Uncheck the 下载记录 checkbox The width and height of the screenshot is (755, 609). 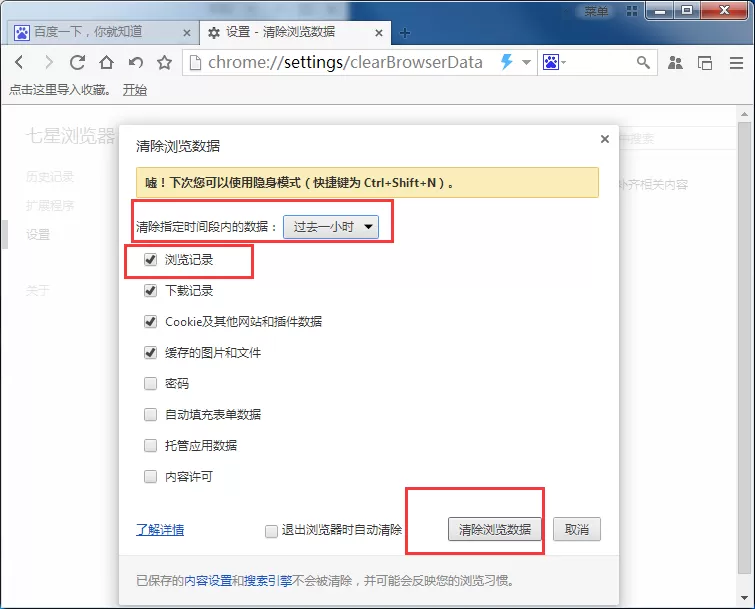[x=150, y=290]
